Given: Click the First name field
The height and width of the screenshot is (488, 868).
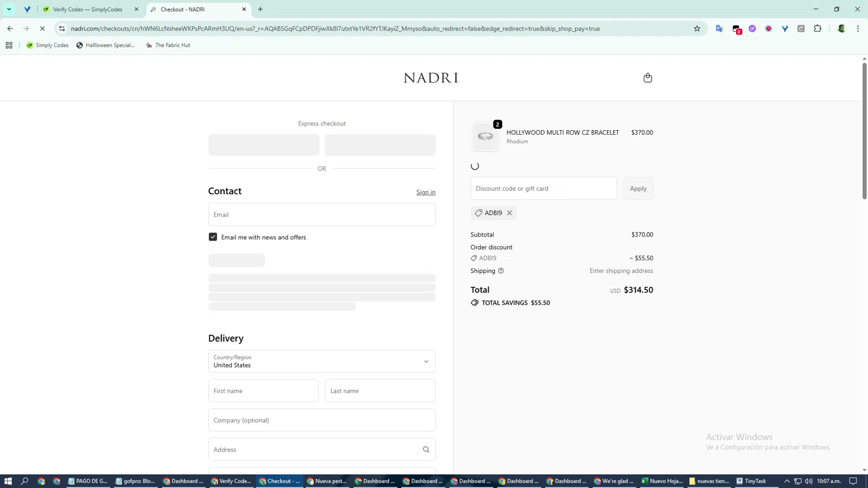Looking at the screenshot, I should tap(263, 391).
